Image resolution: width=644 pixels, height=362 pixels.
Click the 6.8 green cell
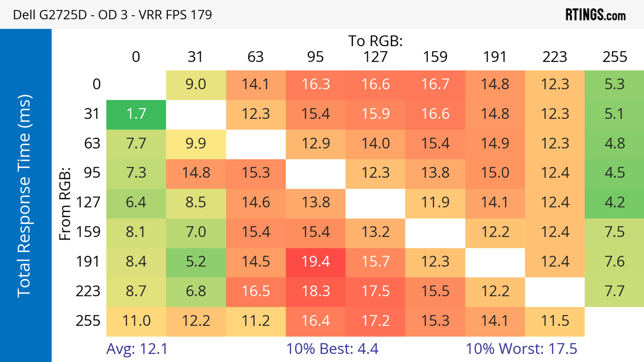(x=196, y=291)
